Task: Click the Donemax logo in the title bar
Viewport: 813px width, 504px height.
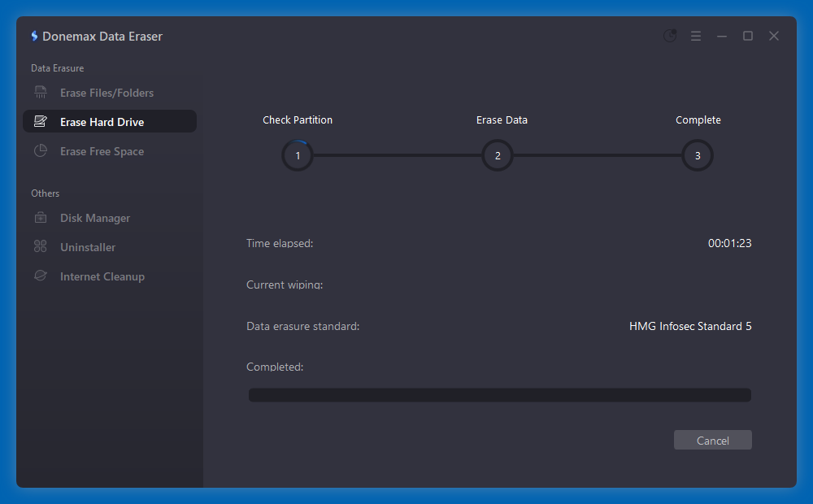Action: [x=34, y=37]
